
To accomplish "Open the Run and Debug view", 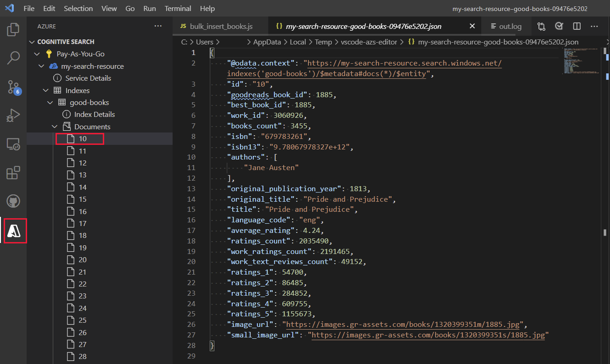I will [13, 115].
